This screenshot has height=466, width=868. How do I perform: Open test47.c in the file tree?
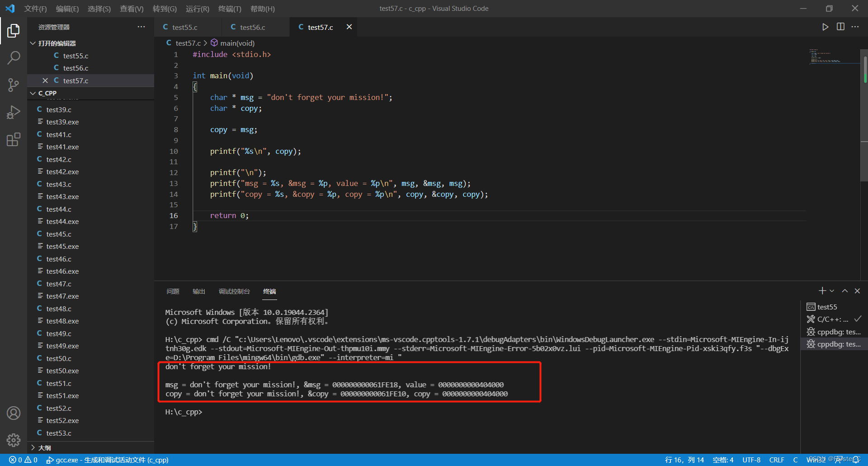[90, 284]
